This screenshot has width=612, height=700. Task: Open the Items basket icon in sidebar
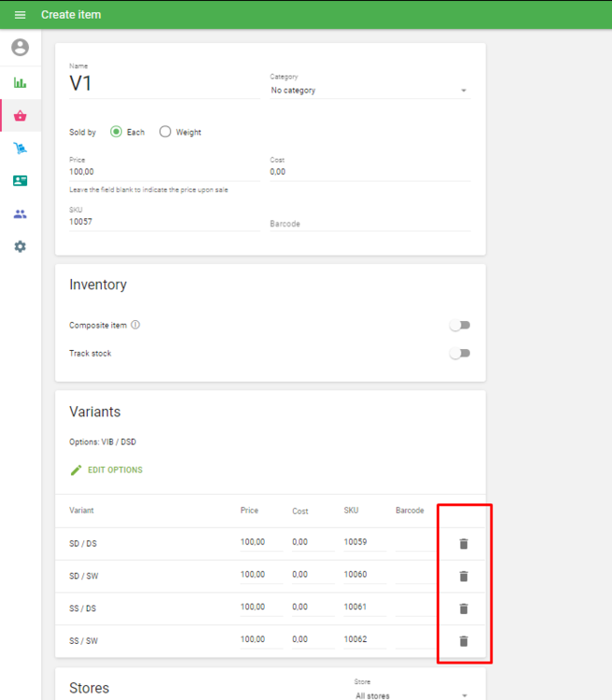point(20,116)
